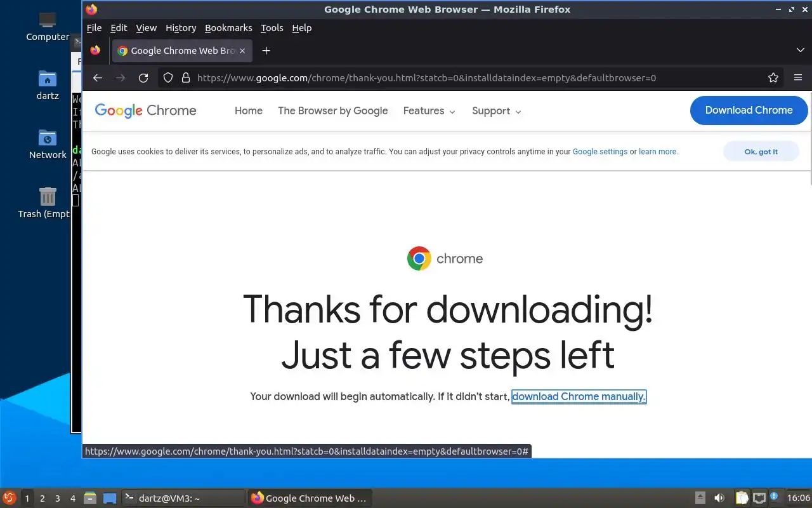The image size is (812, 508).
Task: Open volume control in system tray
Action: (x=719, y=498)
